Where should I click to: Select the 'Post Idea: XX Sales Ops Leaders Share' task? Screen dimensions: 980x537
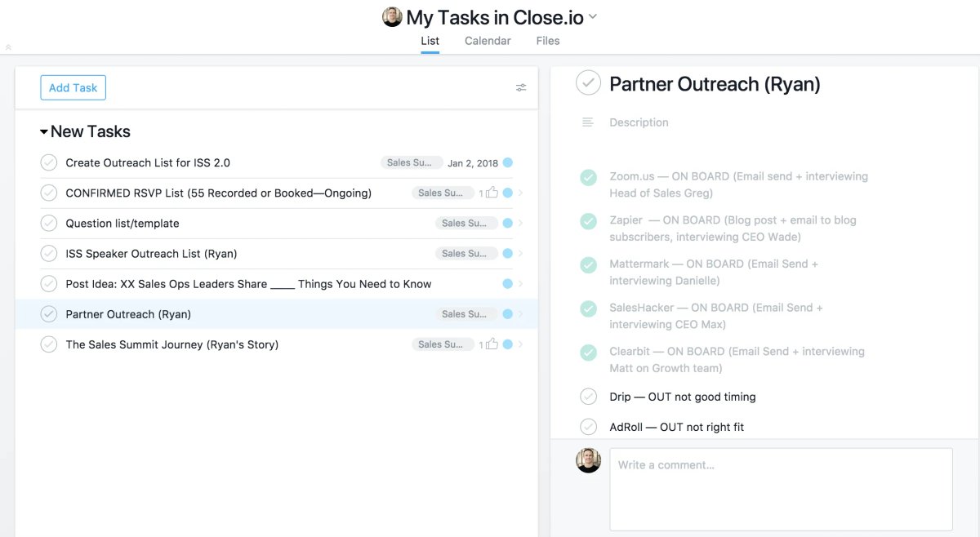coord(248,284)
